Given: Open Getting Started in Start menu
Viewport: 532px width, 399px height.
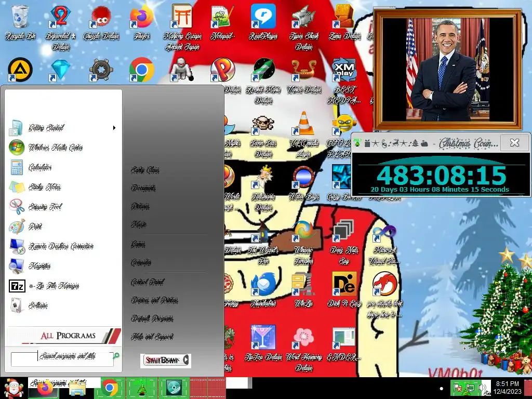Looking at the screenshot, I should coord(63,128).
